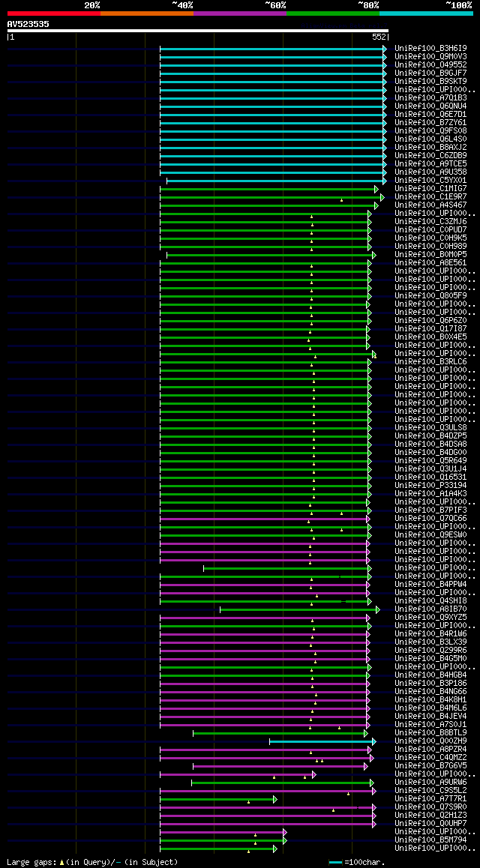Open the UniRef100_B7ZY61 hit label
Viewport: 480px width, 868px height.
(x=430, y=122)
